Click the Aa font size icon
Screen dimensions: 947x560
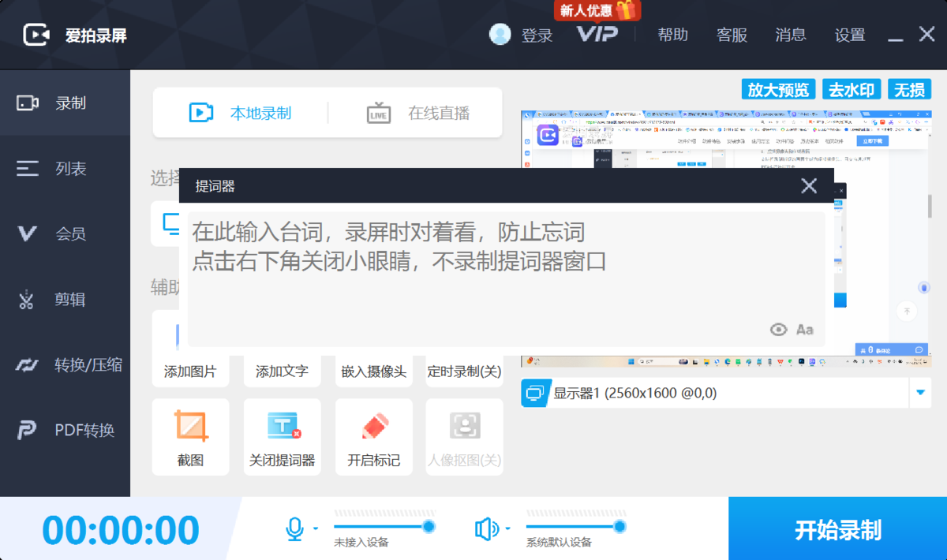click(x=805, y=330)
